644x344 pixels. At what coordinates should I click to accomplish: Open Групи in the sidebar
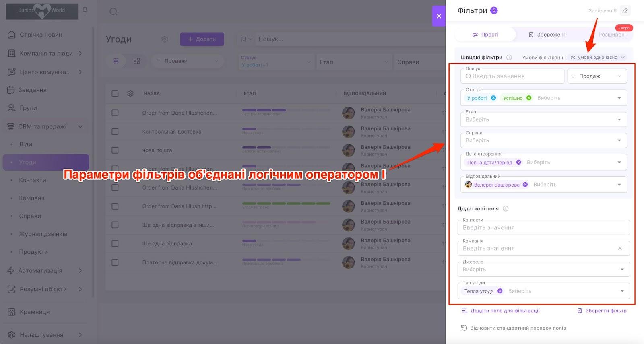click(x=28, y=108)
